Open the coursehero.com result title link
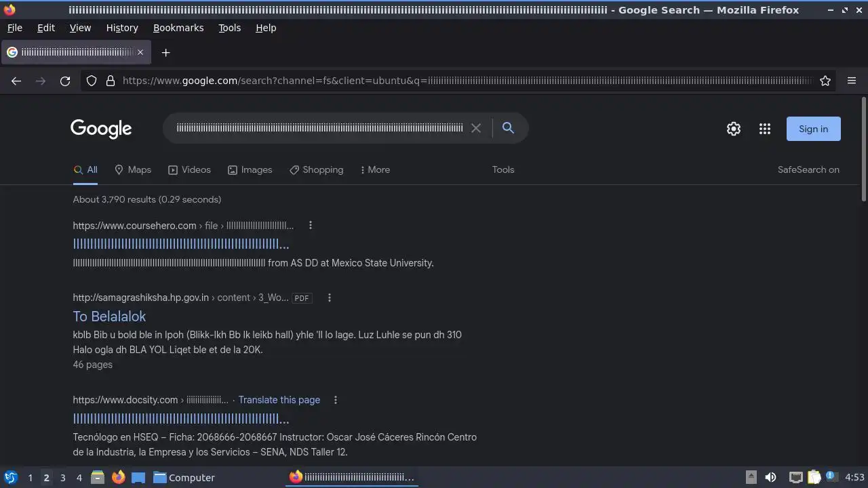Image resolution: width=868 pixels, height=488 pixels. coord(181,245)
